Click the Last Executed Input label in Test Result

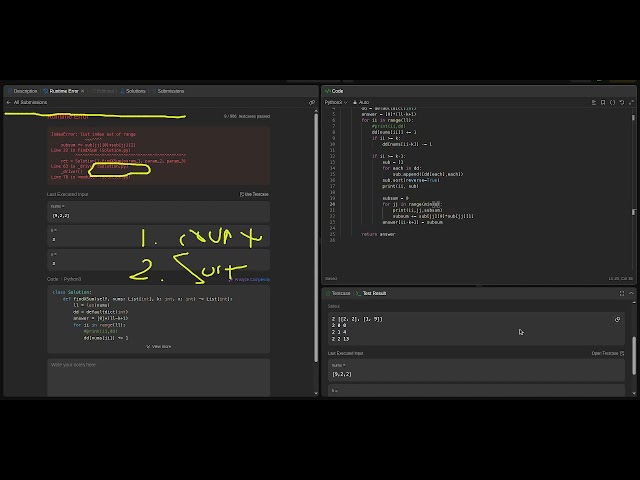pyautogui.click(x=345, y=353)
